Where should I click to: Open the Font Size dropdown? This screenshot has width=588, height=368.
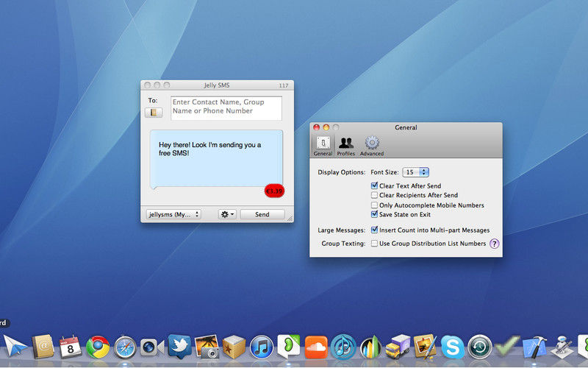click(x=415, y=172)
